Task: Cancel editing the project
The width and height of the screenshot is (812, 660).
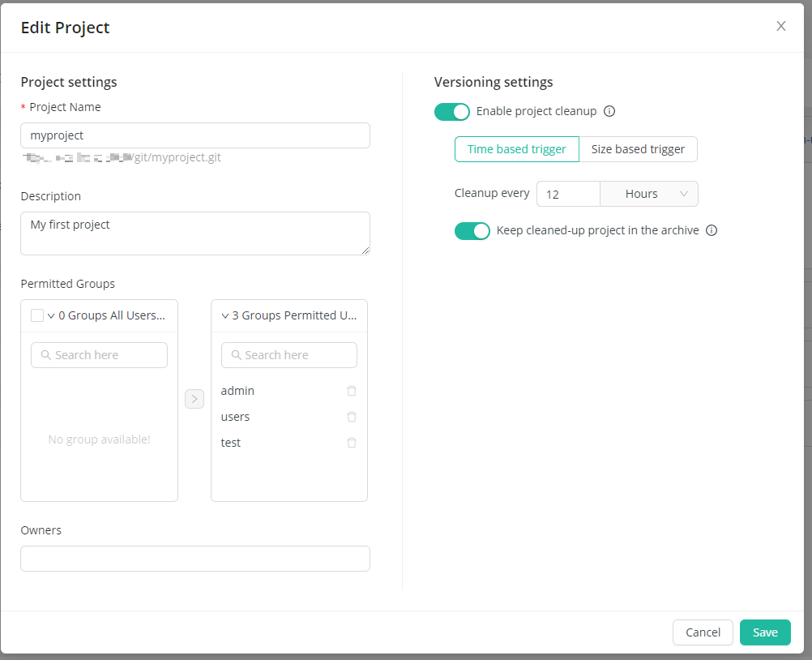Action: click(702, 632)
